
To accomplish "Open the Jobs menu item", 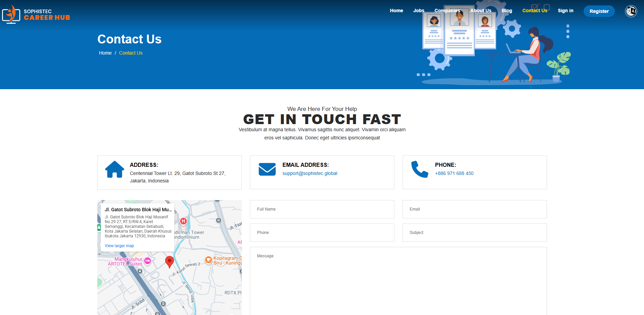I will pyautogui.click(x=419, y=11).
